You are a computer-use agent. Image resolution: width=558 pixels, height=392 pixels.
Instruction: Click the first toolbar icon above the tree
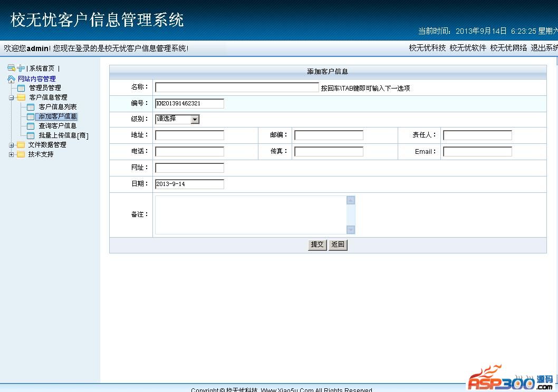[11, 68]
